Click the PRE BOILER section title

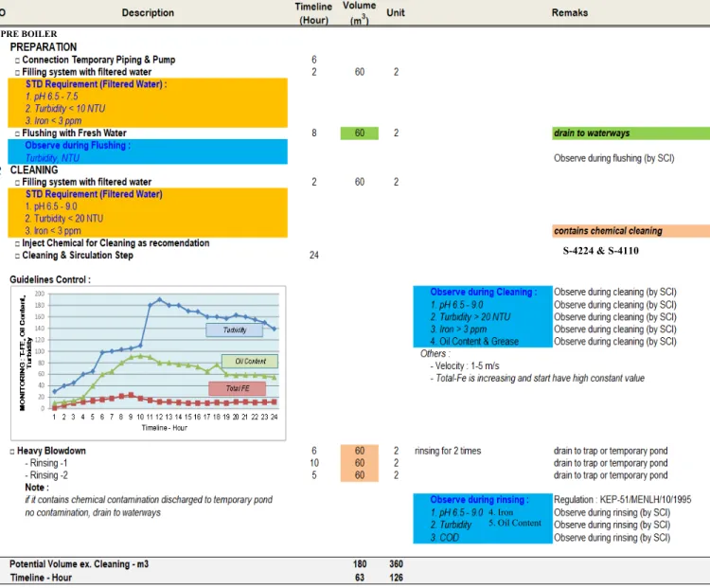pyautogui.click(x=29, y=34)
